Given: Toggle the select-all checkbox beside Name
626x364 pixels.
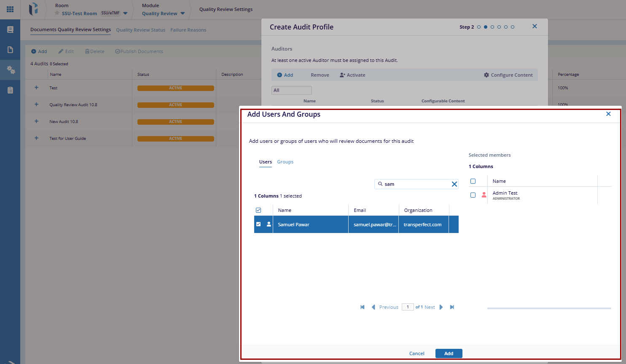Looking at the screenshot, I should click(258, 210).
